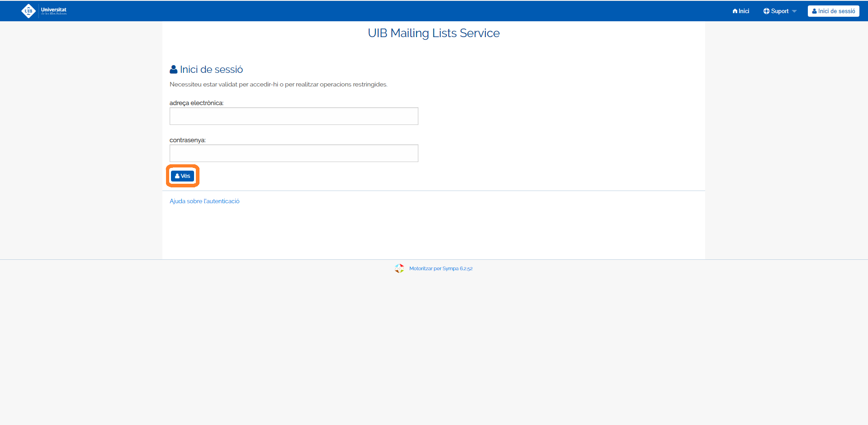Click the 'adreça electrònica:' label
This screenshot has height=425, width=868.
[196, 103]
